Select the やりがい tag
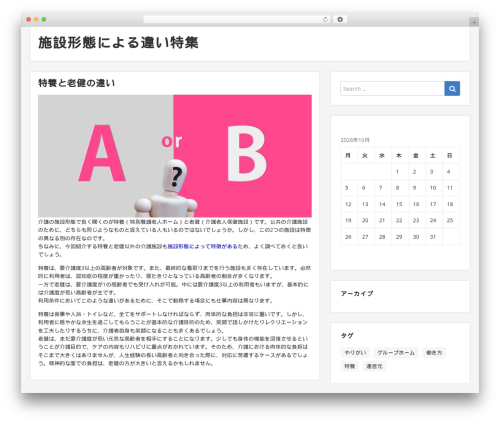This screenshot has height=423, width=500. [x=355, y=353]
